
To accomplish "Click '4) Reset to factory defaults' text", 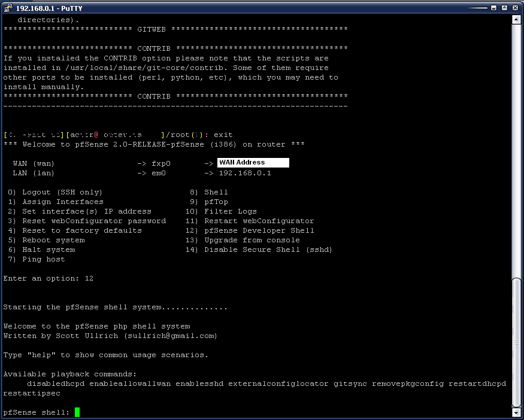I will point(75,231).
